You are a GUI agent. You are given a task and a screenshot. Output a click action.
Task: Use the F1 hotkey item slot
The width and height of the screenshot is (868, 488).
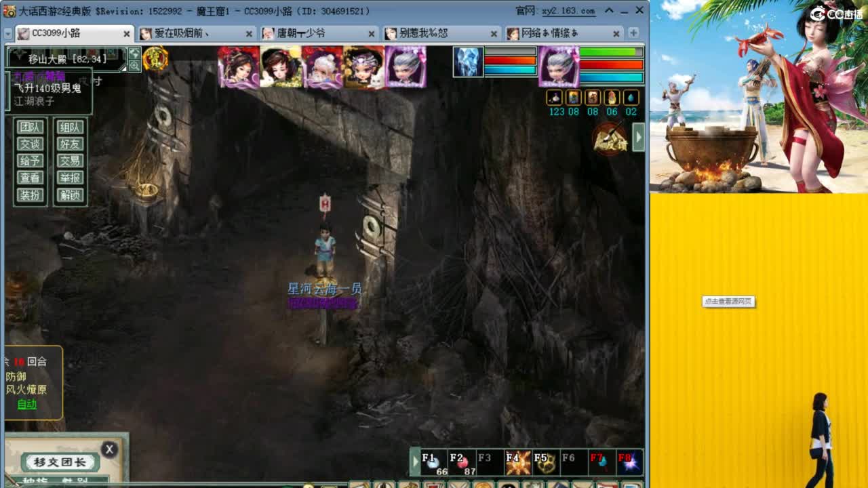tap(434, 462)
